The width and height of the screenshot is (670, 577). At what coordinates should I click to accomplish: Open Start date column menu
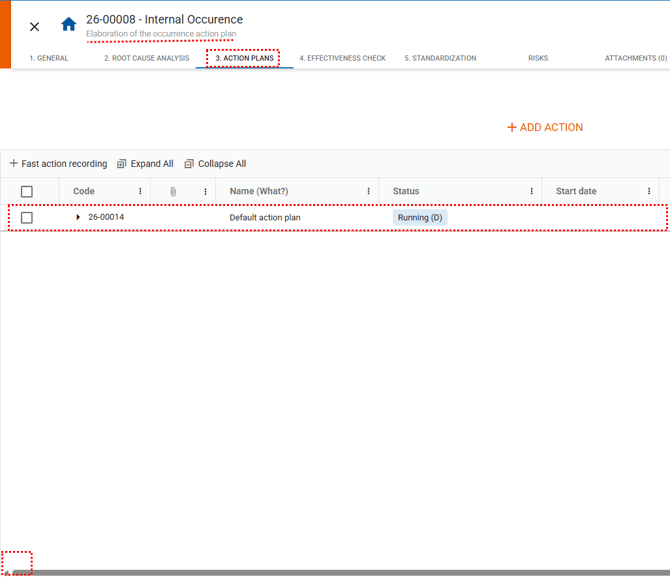pyautogui.click(x=649, y=192)
